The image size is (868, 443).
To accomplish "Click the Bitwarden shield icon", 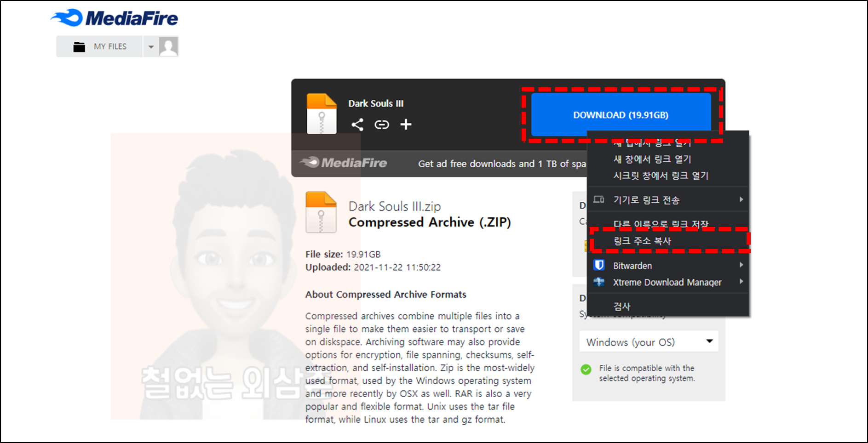I will coord(599,265).
